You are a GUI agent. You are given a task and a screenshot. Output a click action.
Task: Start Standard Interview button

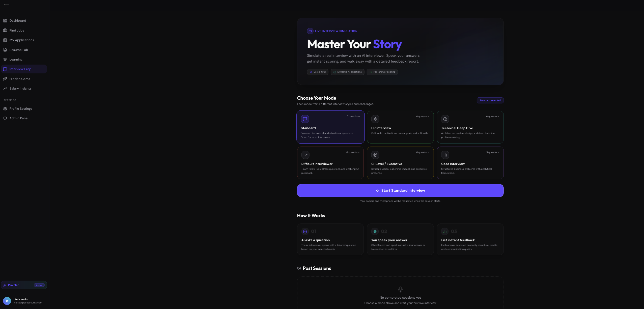click(400, 190)
